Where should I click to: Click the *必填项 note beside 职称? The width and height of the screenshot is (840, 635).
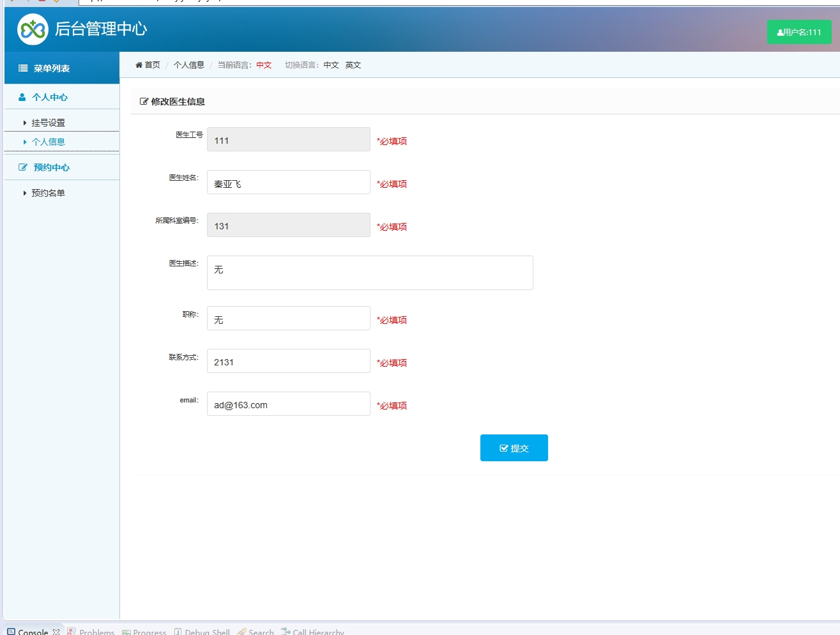click(392, 320)
